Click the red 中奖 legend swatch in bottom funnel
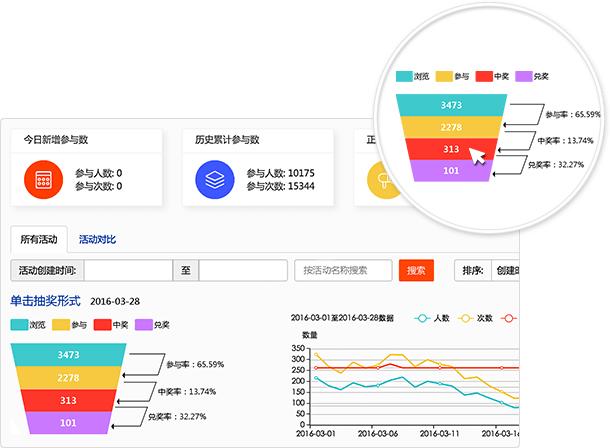Viewport: 610px width, 448px height. pos(103,325)
